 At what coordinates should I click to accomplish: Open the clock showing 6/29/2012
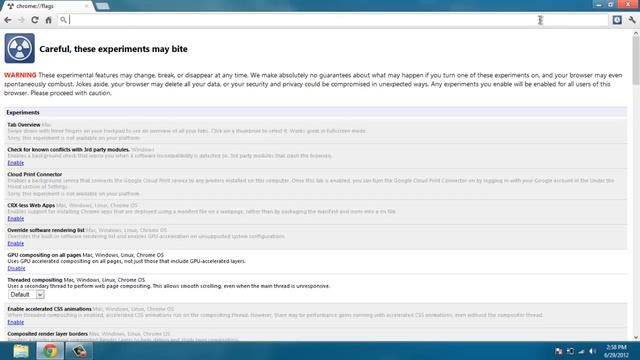pyautogui.click(x=616, y=351)
